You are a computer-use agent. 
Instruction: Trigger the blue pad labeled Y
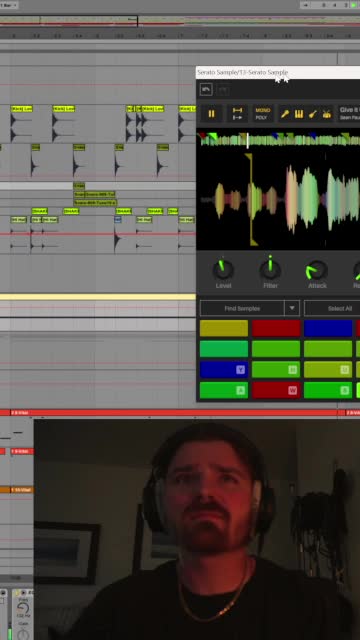[x=224, y=370]
